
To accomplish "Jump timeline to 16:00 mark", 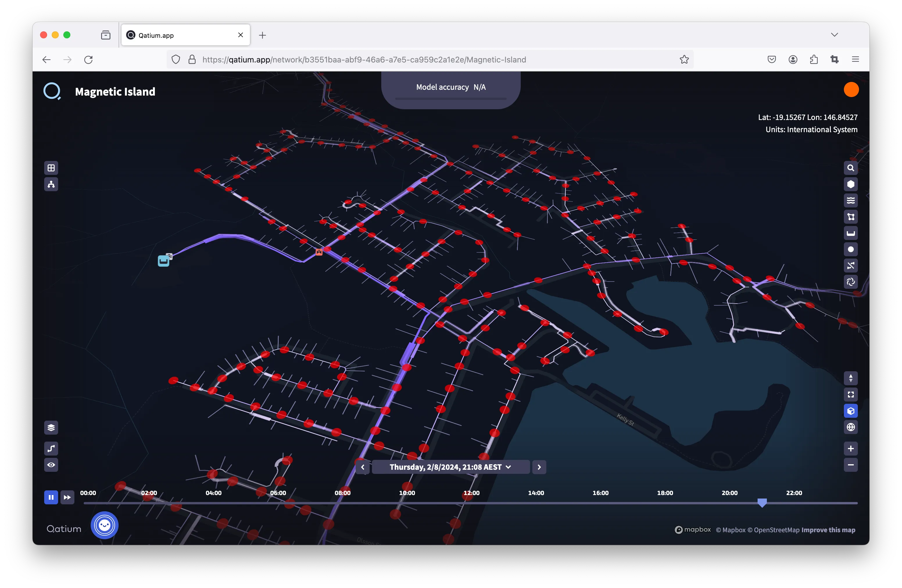I will click(x=600, y=493).
